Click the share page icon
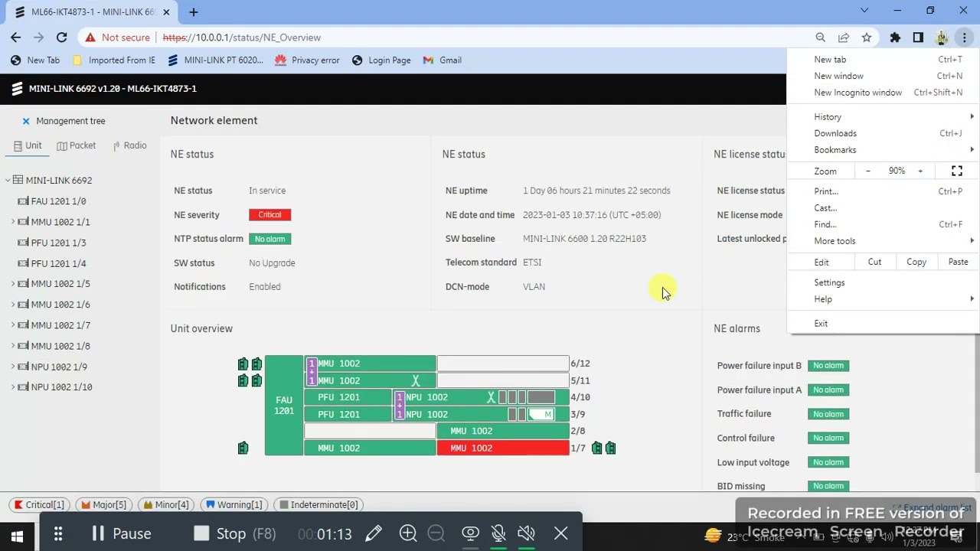The image size is (980, 551). click(x=844, y=37)
